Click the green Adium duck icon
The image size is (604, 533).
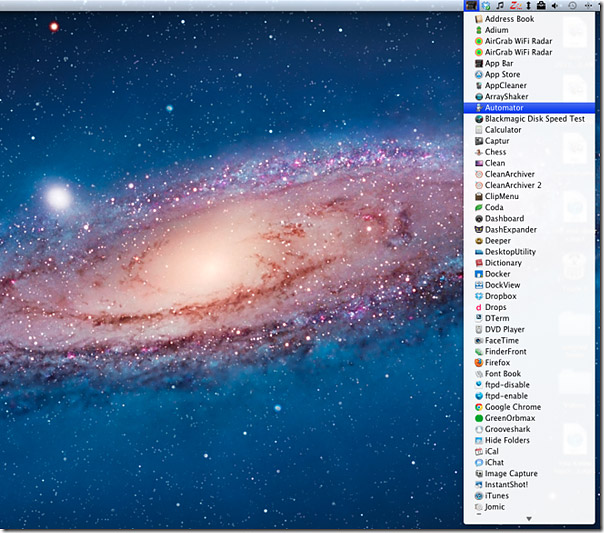(x=479, y=30)
